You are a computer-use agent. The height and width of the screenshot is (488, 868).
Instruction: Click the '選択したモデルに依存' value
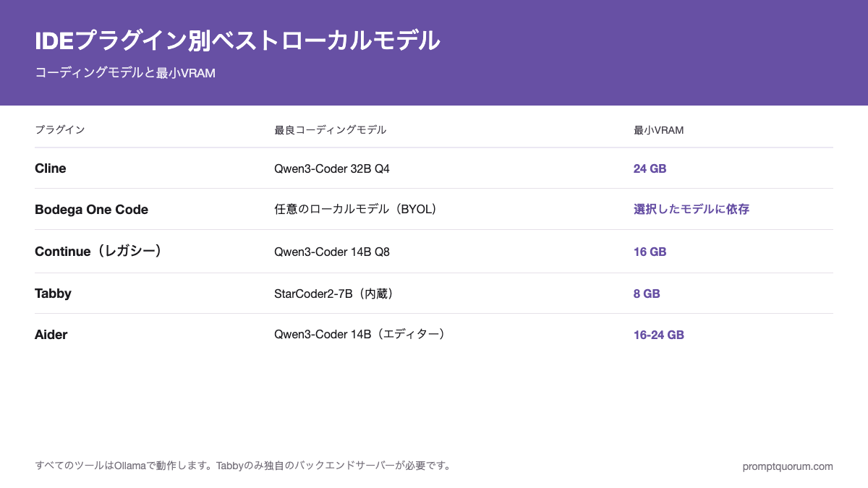pyautogui.click(x=692, y=210)
